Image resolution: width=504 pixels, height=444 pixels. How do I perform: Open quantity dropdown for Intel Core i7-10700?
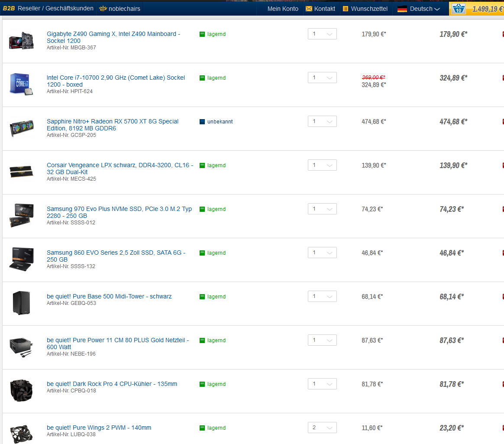click(x=322, y=78)
